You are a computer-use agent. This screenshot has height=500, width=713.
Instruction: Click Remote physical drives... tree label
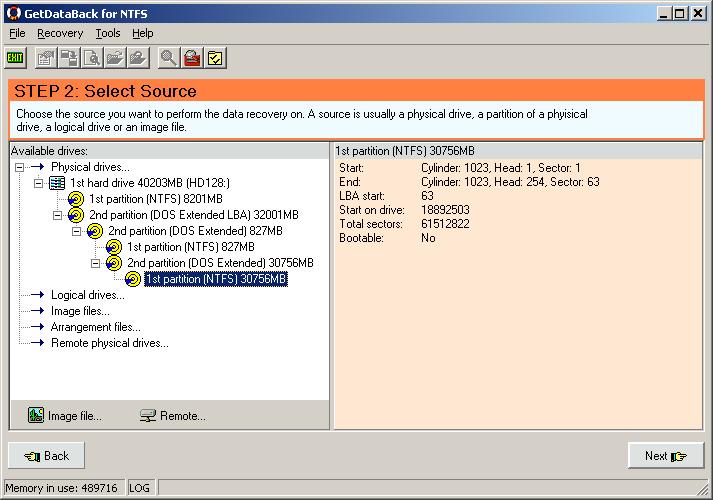tap(110, 342)
